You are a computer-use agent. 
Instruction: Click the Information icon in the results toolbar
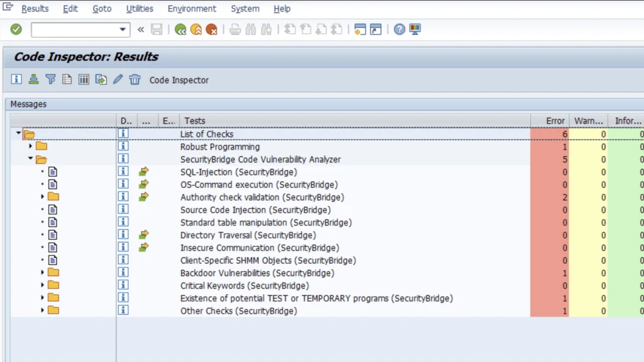click(16, 79)
